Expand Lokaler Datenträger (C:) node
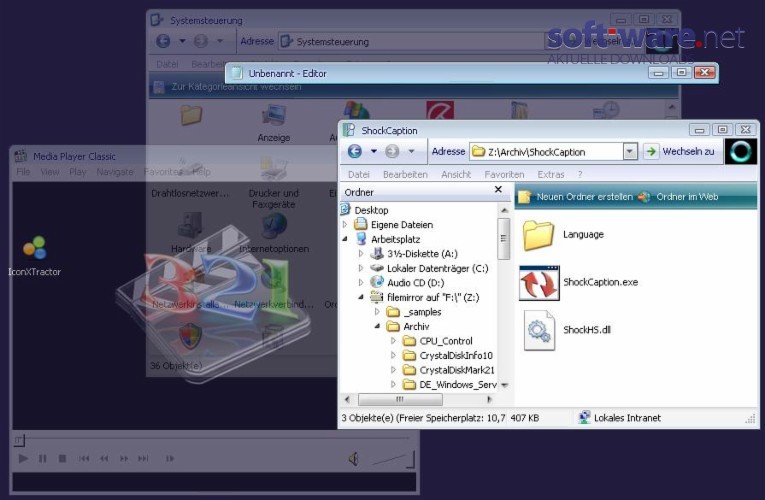The height and width of the screenshot is (500, 765). pos(361,268)
